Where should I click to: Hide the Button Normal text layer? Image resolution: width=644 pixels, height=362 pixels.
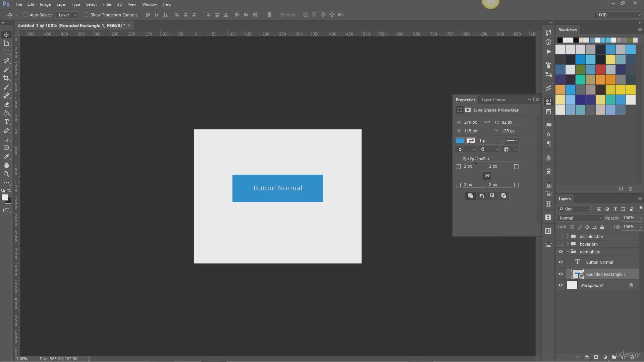(x=560, y=262)
